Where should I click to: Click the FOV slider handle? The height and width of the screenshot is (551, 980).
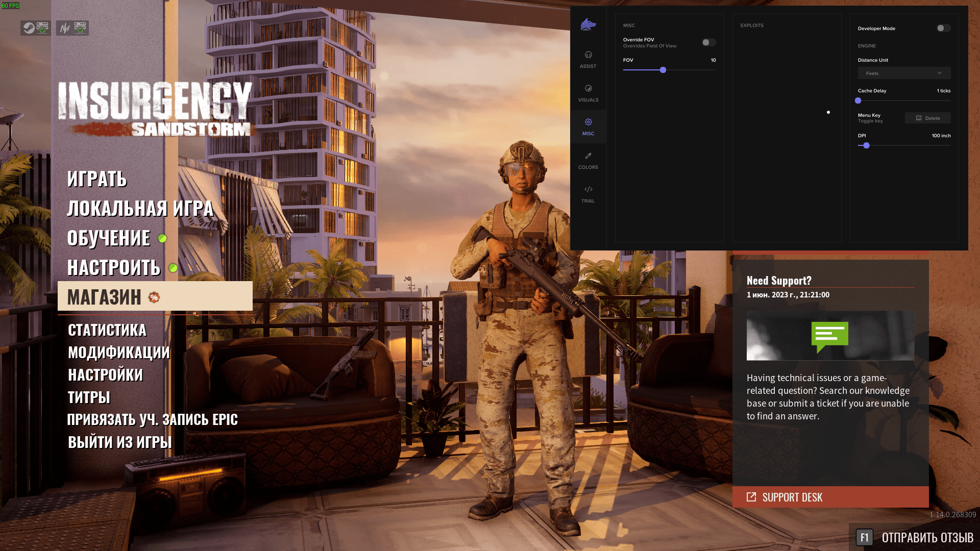pos(663,70)
